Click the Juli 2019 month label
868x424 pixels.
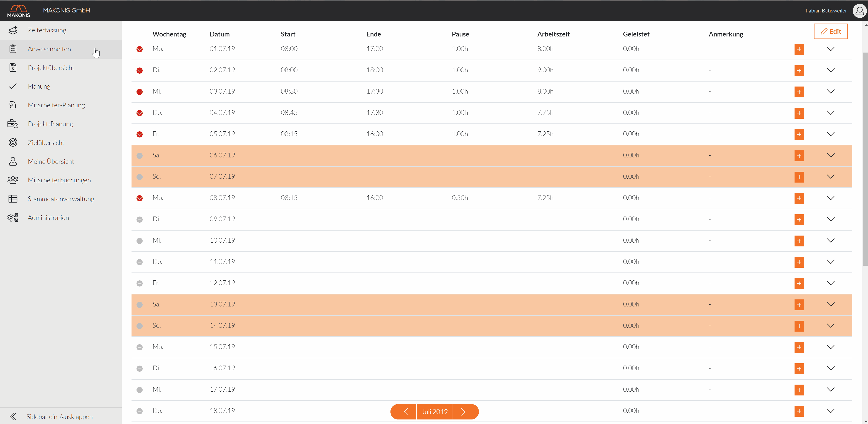point(435,412)
